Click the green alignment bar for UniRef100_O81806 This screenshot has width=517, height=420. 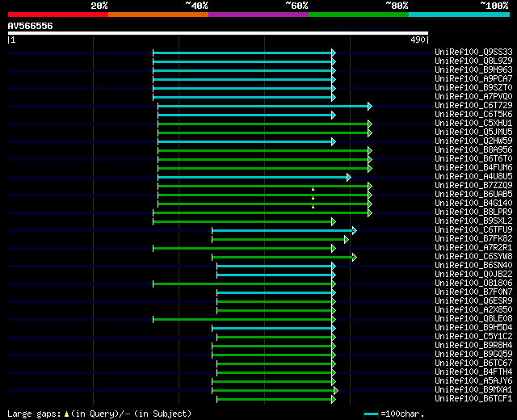pyautogui.click(x=242, y=283)
